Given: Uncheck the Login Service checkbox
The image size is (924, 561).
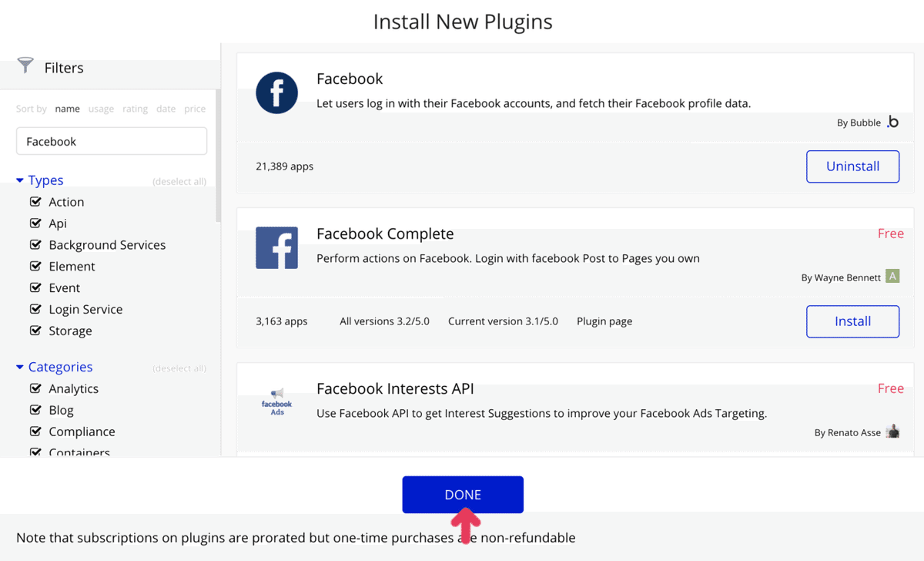Looking at the screenshot, I should [35, 309].
